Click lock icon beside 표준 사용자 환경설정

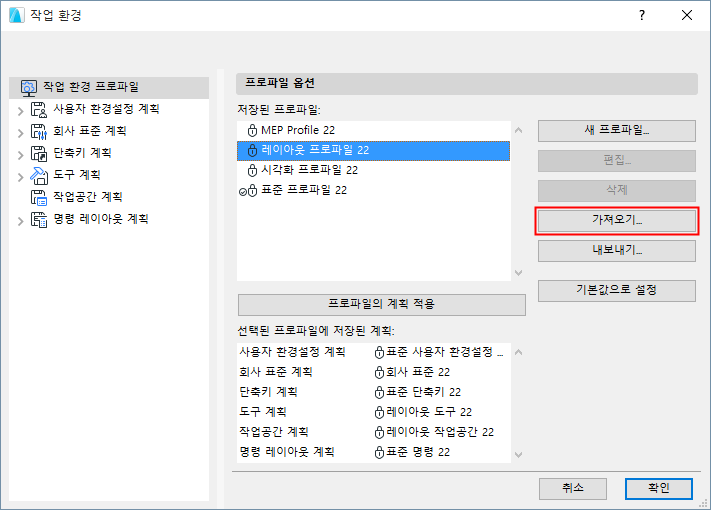pos(379,353)
